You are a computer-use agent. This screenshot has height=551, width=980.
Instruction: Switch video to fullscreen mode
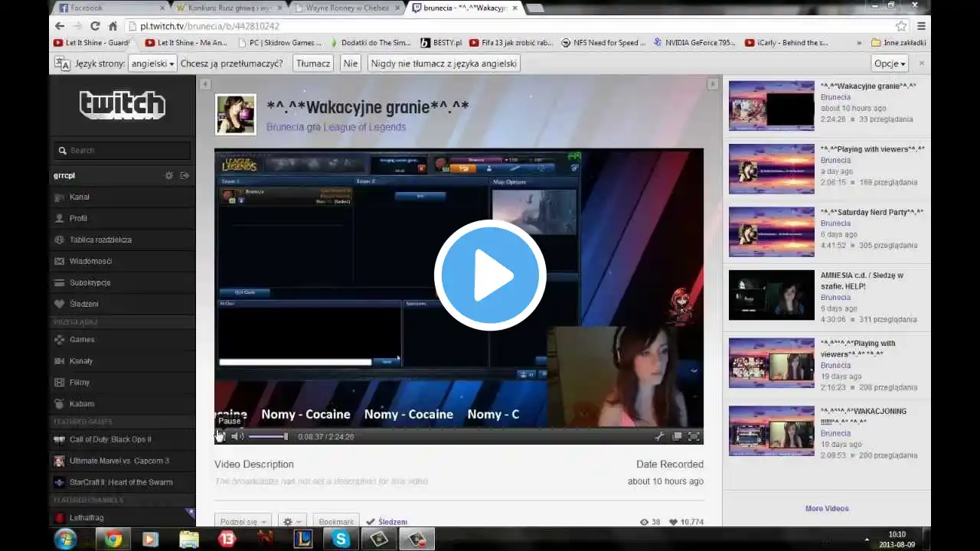click(694, 436)
